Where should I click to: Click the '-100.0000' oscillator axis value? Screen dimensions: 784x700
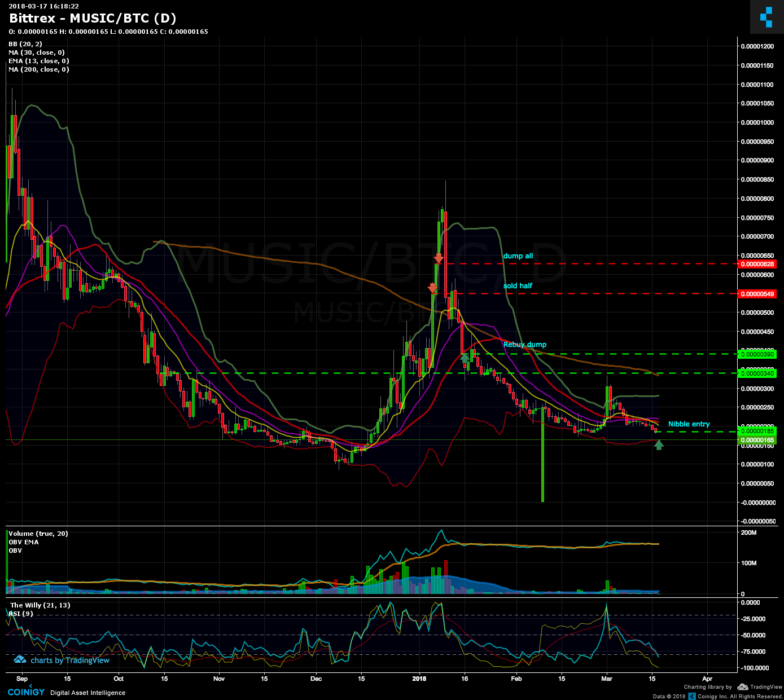pos(755,668)
